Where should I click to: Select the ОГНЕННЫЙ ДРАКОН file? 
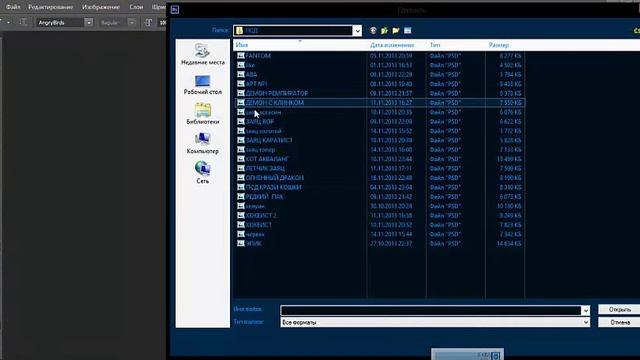[x=275, y=178]
